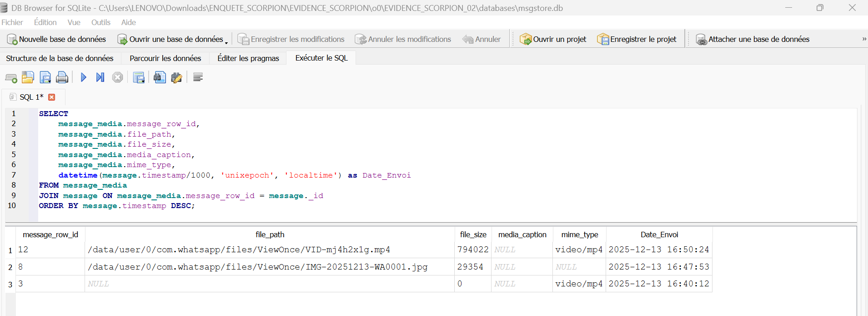Expand the toolbar overflow chevron
The width and height of the screenshot is (868, 316).
click(864, 39)
